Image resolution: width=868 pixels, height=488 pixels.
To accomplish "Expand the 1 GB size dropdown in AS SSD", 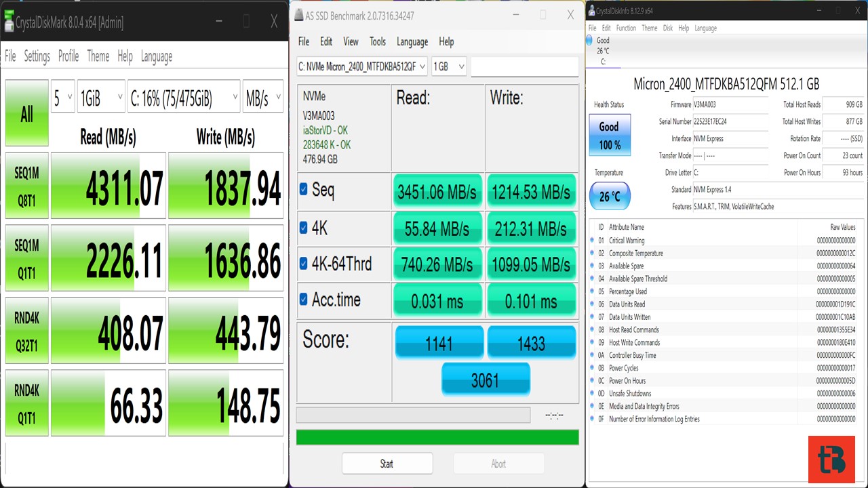I will [449, 66].
